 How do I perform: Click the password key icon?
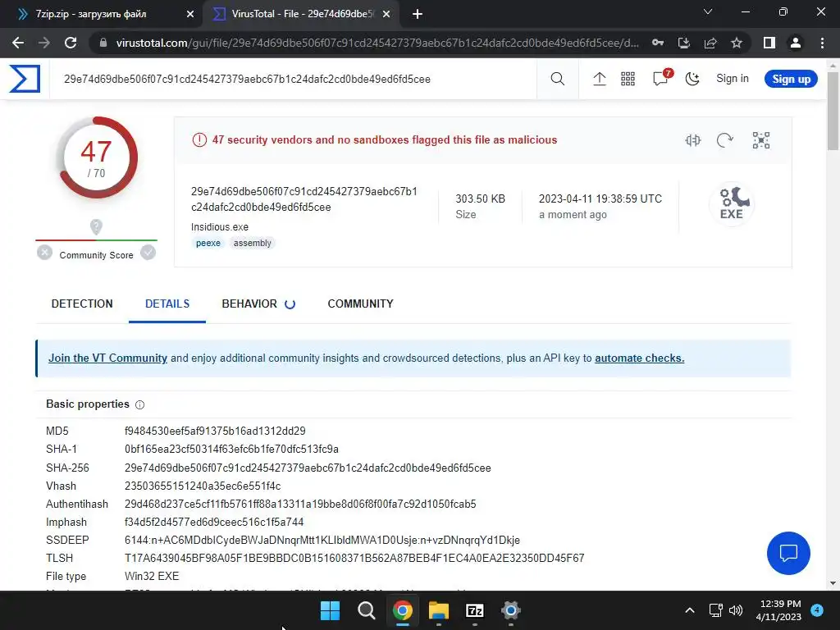pyautogui.click(x=658, y=43)
